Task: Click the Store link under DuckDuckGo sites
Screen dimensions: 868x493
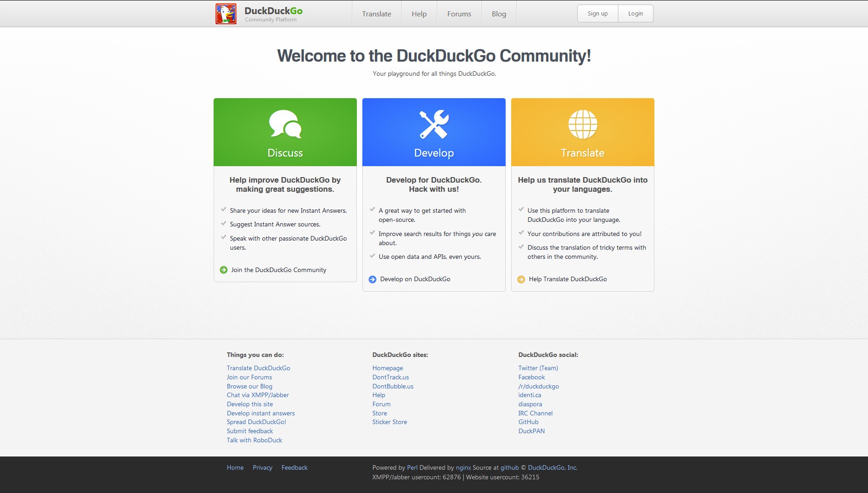Action: tap(380, 413)
